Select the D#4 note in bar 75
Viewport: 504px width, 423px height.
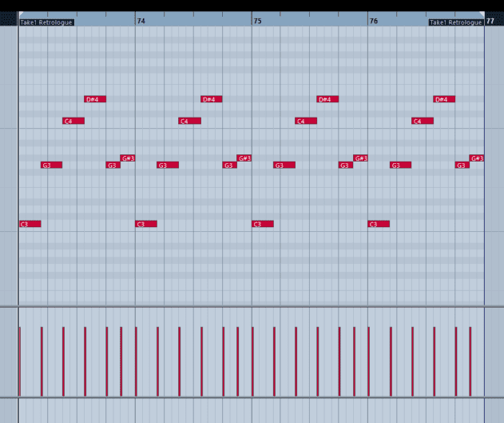click(x=327, y=99)
